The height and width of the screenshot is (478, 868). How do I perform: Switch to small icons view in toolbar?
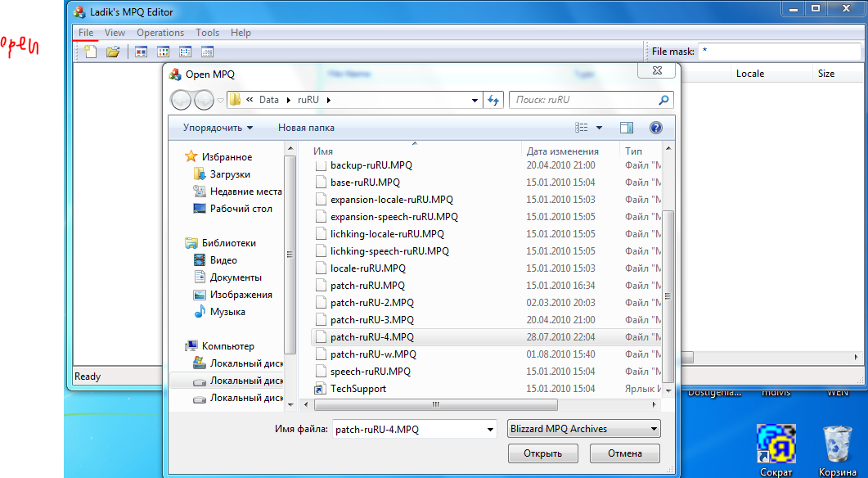[x=164, y=52]
